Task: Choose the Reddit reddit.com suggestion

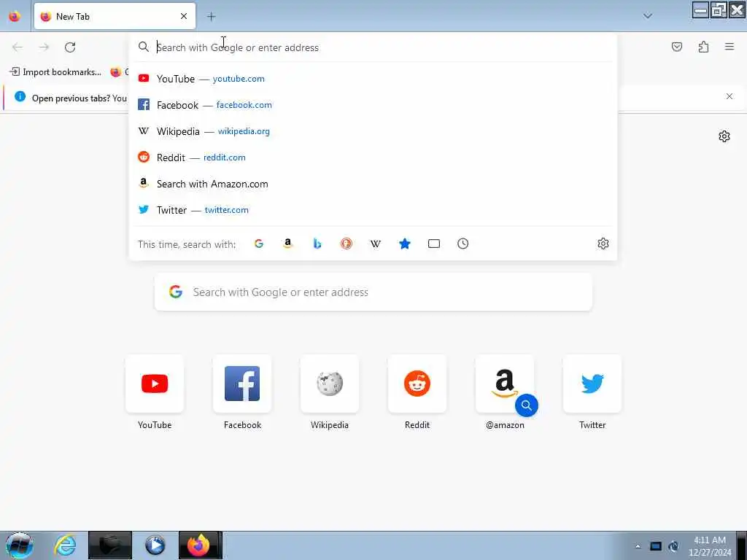Action: coord(373,157)
